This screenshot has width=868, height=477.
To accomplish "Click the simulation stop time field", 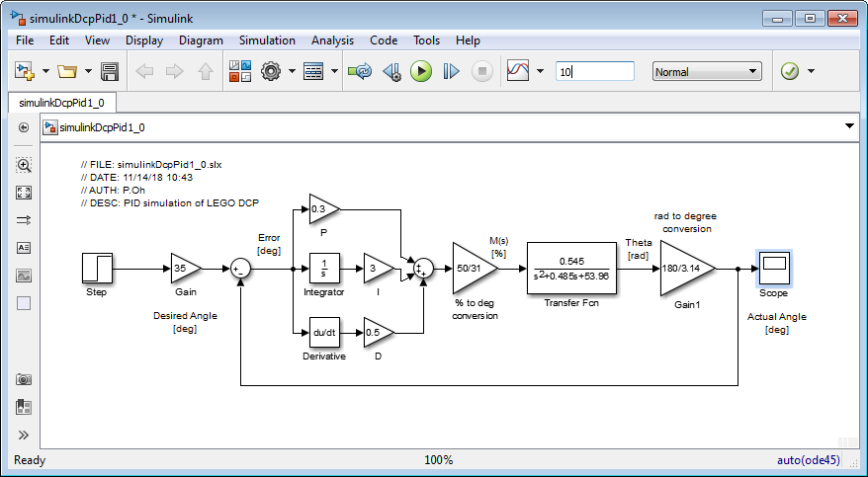I will point(595,72).
